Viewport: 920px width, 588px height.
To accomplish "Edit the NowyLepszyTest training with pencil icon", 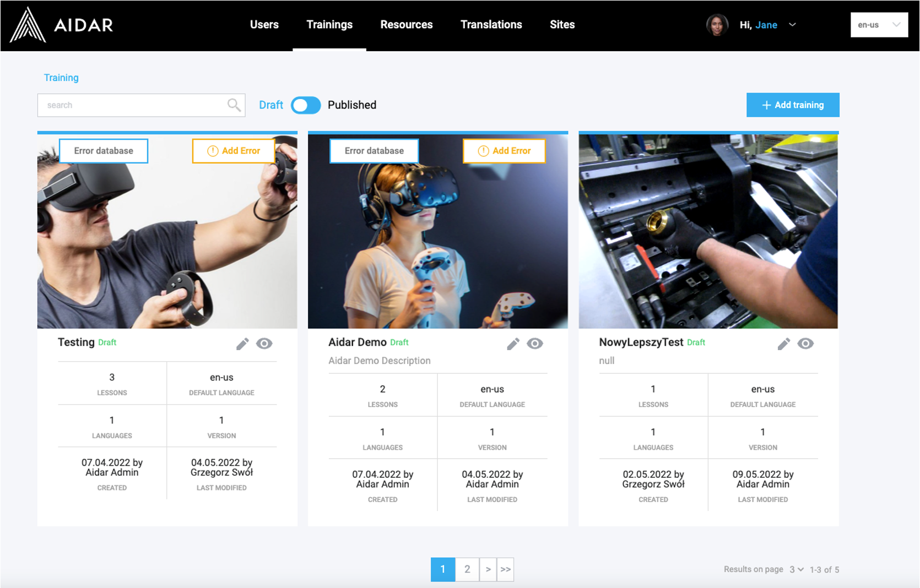I will pos(784,344).
